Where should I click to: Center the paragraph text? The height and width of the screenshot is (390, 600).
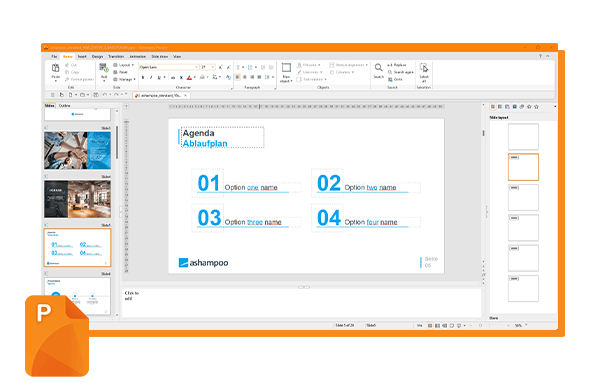tap(245, 77)
